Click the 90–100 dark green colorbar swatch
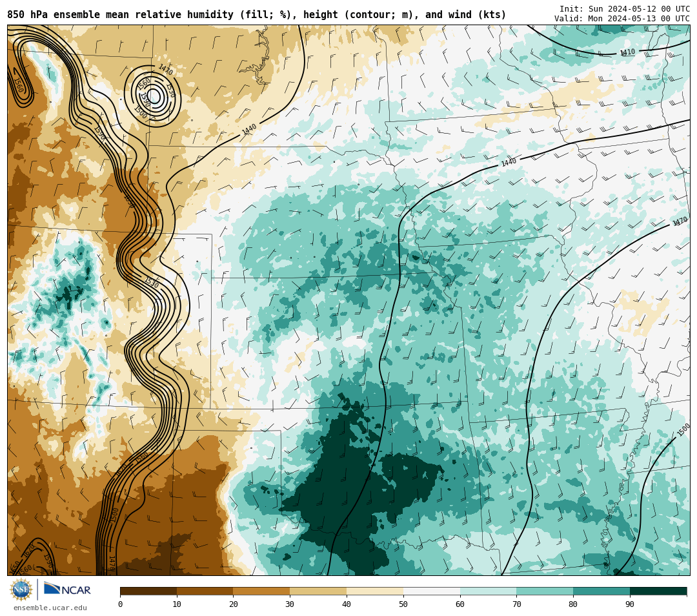The width and height of the screenshot is (697, 616). 658,591
